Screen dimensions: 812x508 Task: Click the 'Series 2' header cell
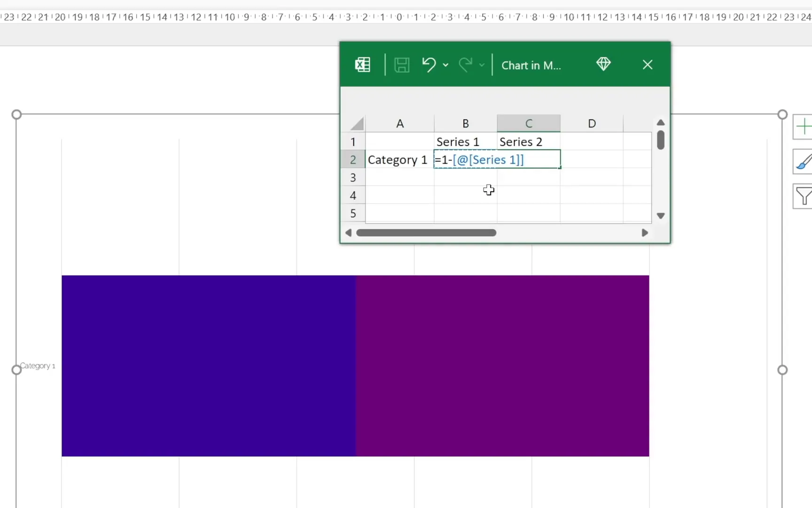click(x=529, y=142)
